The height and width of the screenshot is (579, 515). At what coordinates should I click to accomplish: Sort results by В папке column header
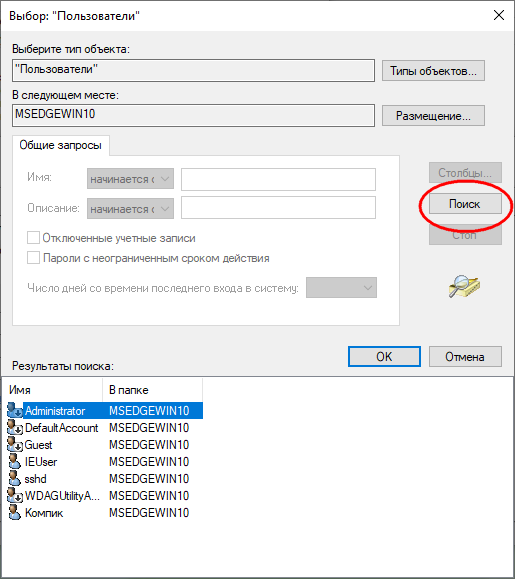pos(152,390)
